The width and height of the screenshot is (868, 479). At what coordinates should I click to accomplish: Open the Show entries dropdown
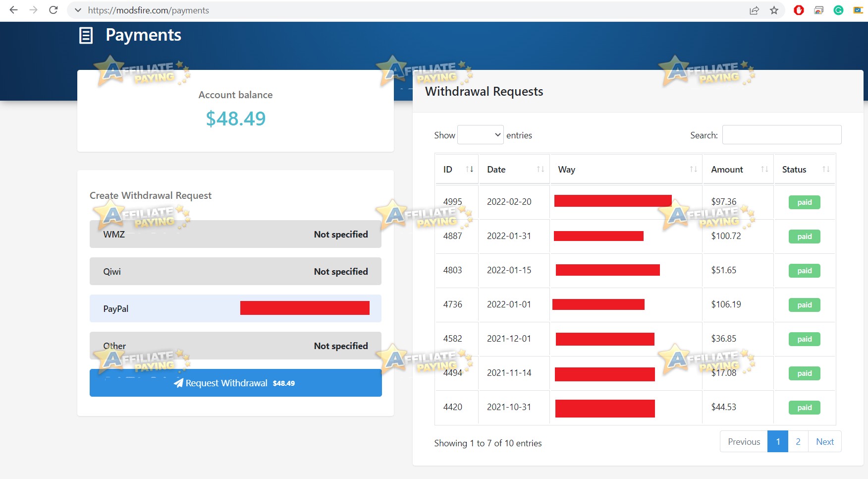pyautogui.click(x=480, y=134)
